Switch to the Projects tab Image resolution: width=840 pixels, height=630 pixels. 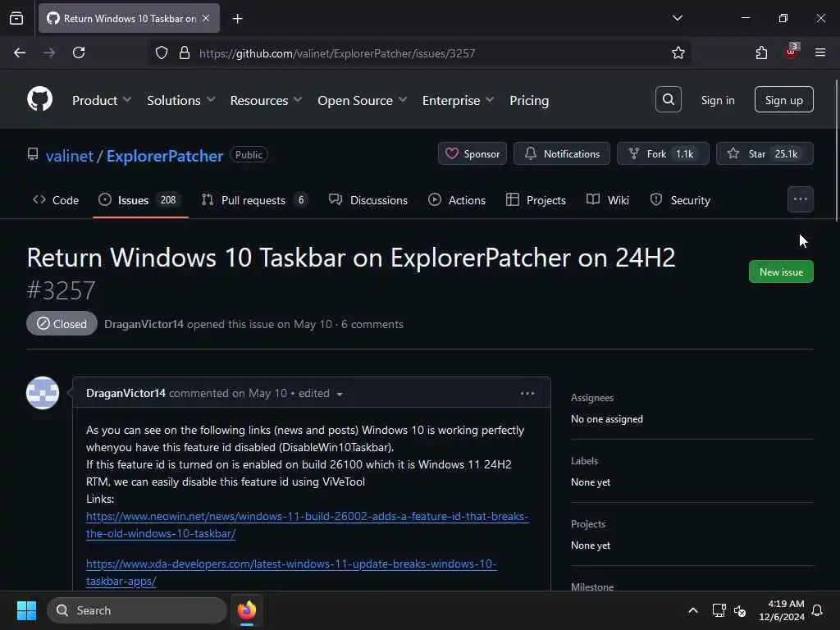coord(536,200)
